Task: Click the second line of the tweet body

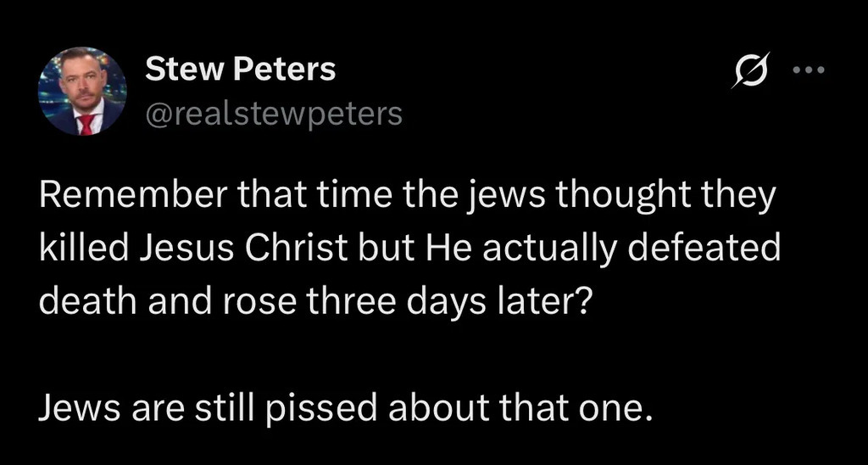Action: coord(409,252)
